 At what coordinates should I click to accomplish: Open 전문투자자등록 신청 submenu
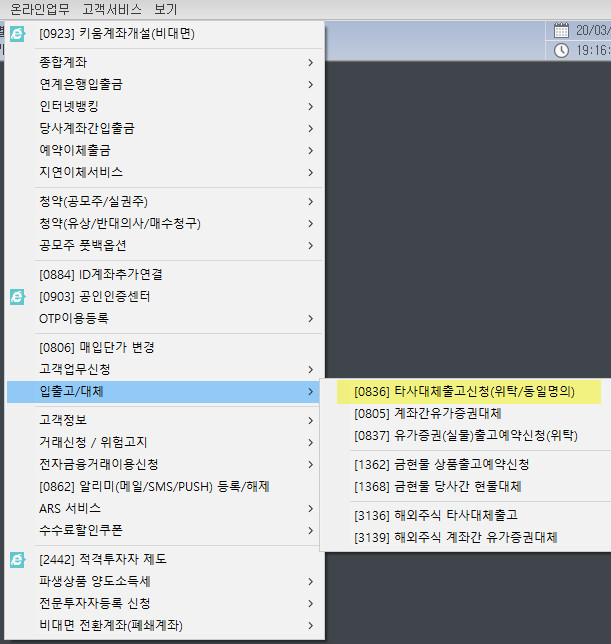164,603
